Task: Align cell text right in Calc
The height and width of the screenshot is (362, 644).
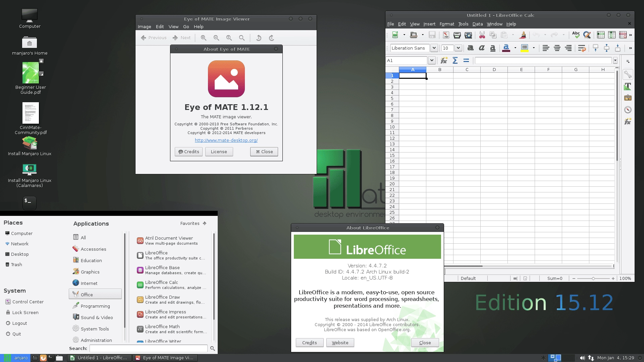Action: pyautogui.click(x=568, y=48)
